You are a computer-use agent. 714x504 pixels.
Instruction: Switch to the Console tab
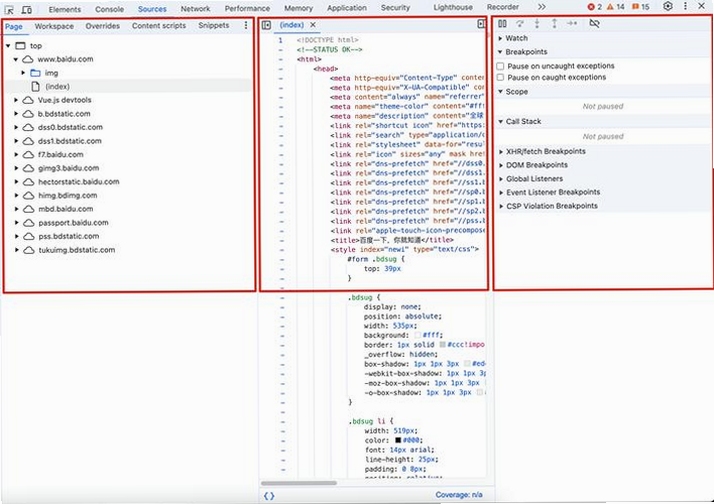coord(109,9)
